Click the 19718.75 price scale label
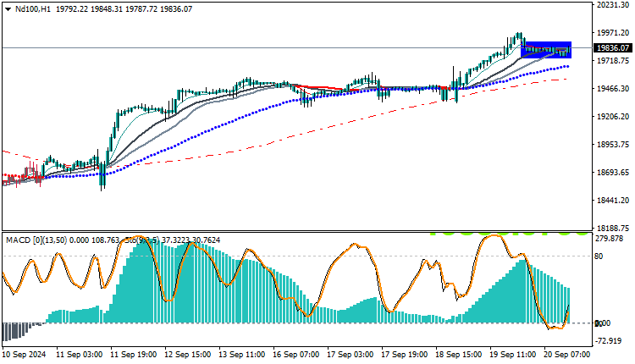The image size is (635, 364). click(613, 61)
